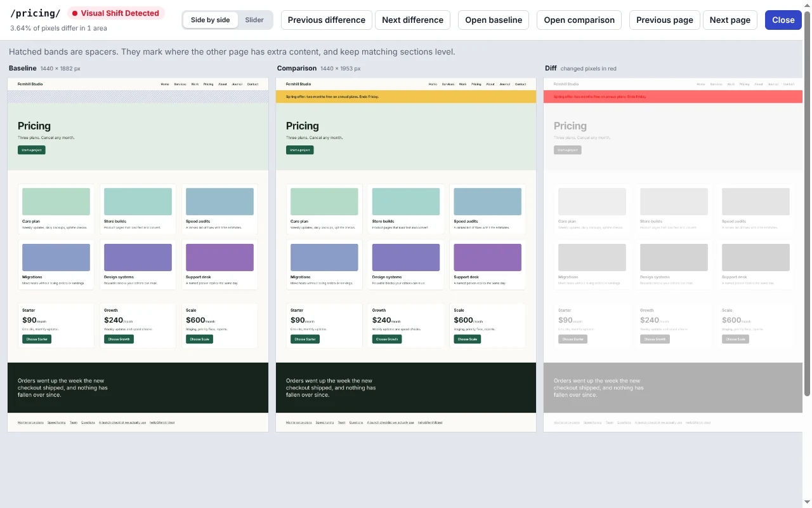Click the $90 price in Diff panel

pyautogui.click(x=565, y=320)
